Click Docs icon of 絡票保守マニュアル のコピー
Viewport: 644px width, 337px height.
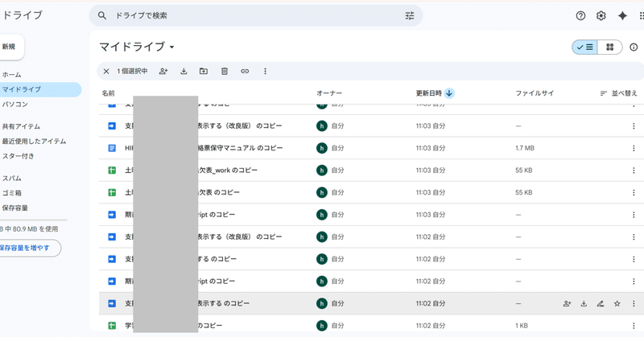tap(112, 148)
